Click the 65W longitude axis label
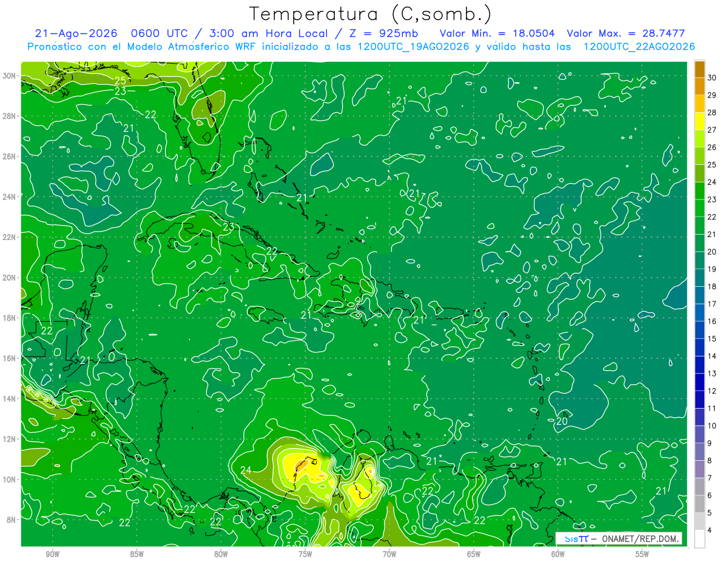Viewport: 728px width, 562px height. 474,554
